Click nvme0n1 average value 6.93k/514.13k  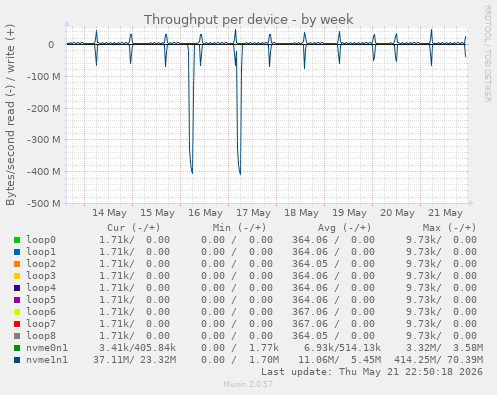tap(342, 348)
